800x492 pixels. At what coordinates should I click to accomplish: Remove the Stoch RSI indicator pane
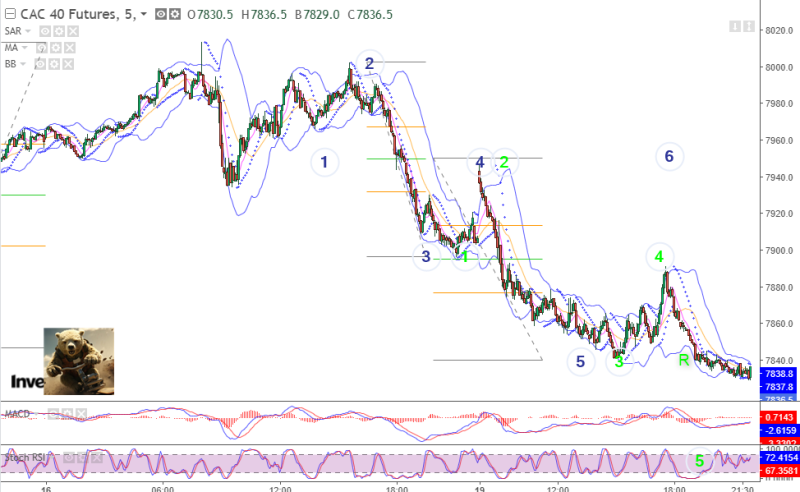click(96, 458)
